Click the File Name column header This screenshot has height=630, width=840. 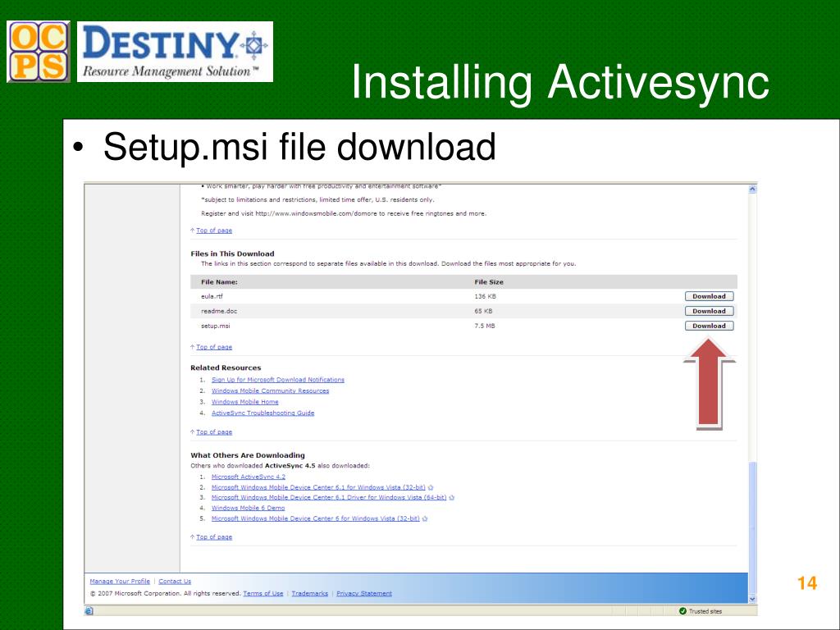(219, 282)
